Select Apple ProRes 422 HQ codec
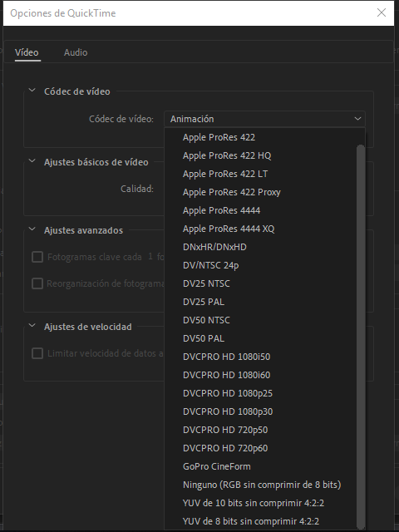The image size is (399, 532). pos(260,155)
